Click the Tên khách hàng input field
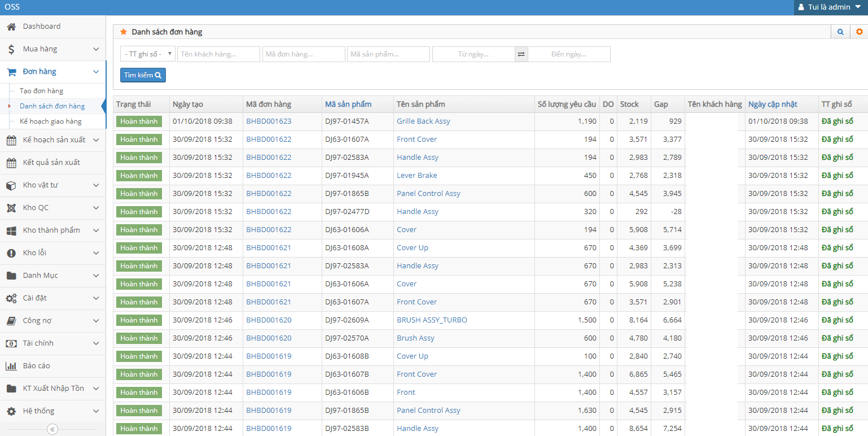This screenshot has height=436, width=868. [218, 54]
